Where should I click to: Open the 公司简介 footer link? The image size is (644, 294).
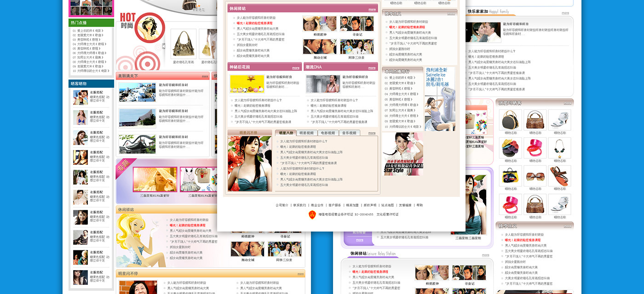point(282,205)
